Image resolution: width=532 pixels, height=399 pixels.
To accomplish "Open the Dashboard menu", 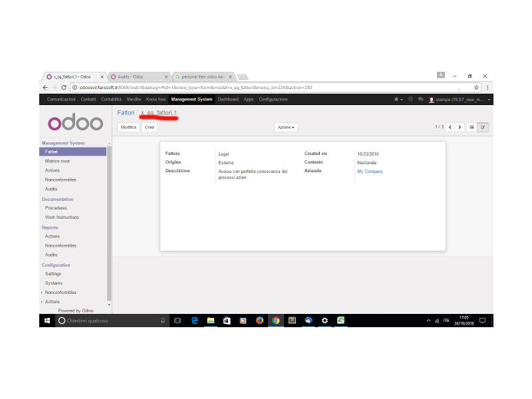I will [x=228, y=99].
